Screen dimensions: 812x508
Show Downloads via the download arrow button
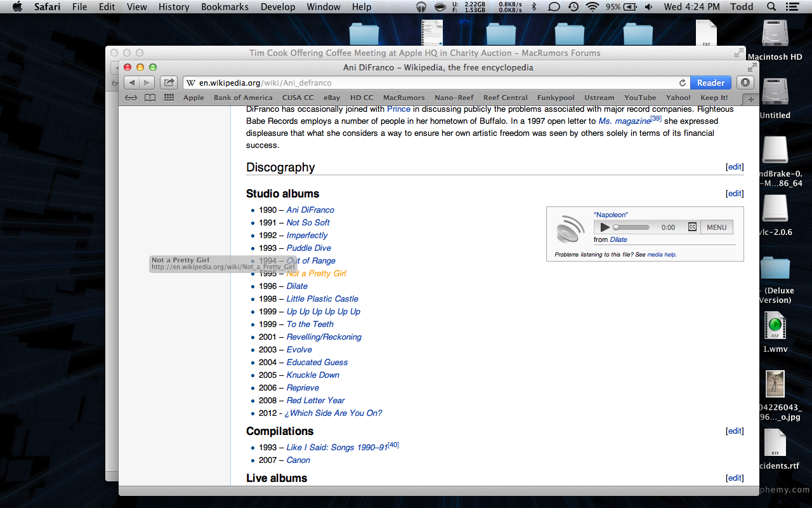click(x=745, y=83)
